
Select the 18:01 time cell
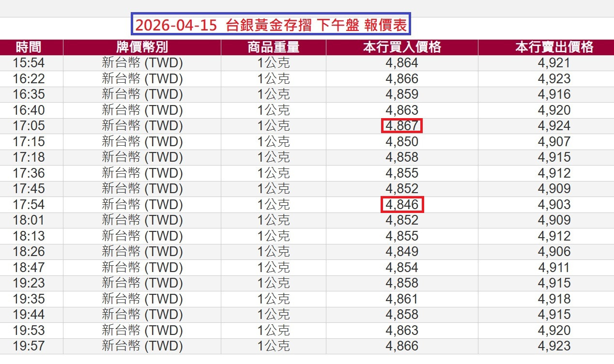coord(29,220)
